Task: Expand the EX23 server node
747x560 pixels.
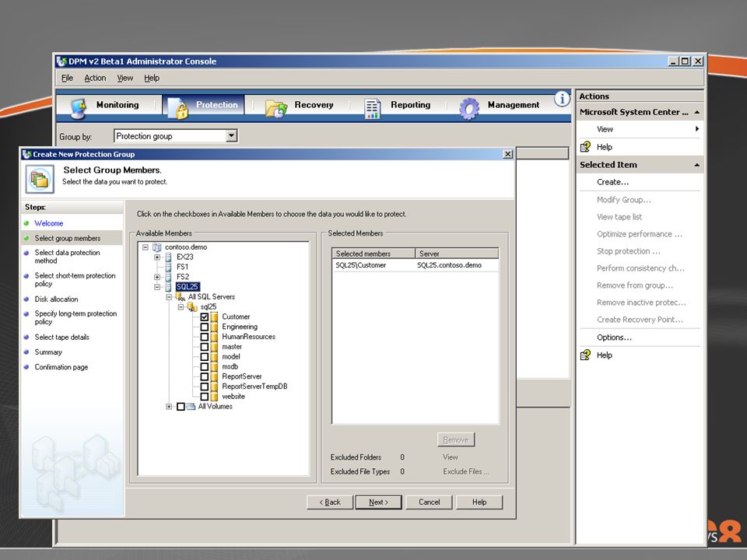Action: coord(157,257)
